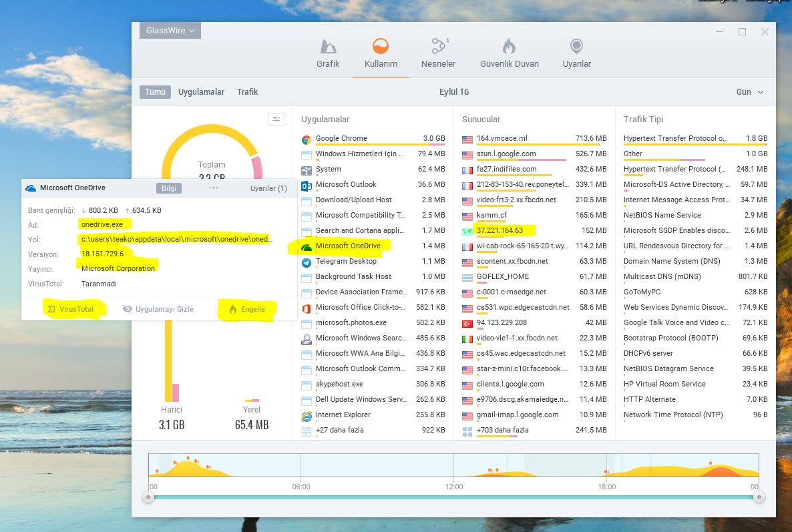This screenshot has width=792, height=532.
Task: Click the Turkish flag for 94.123.229.208
Action: click(x=467, y=324)
